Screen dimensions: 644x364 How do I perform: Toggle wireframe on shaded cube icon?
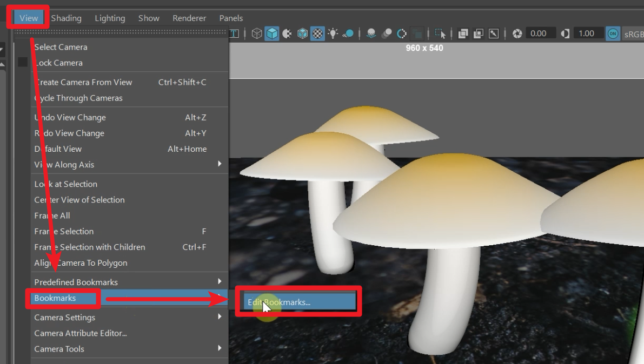[303, 33]
